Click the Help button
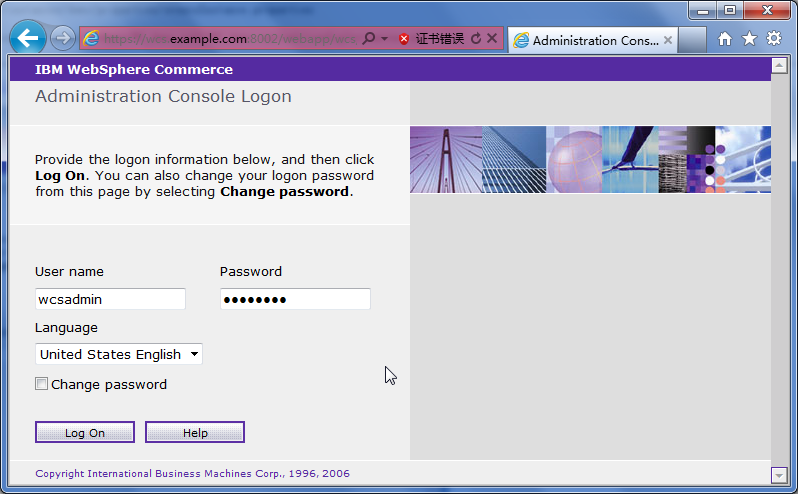Image resolution: width=798 pixels, height=494 pixels. (195, 432)
